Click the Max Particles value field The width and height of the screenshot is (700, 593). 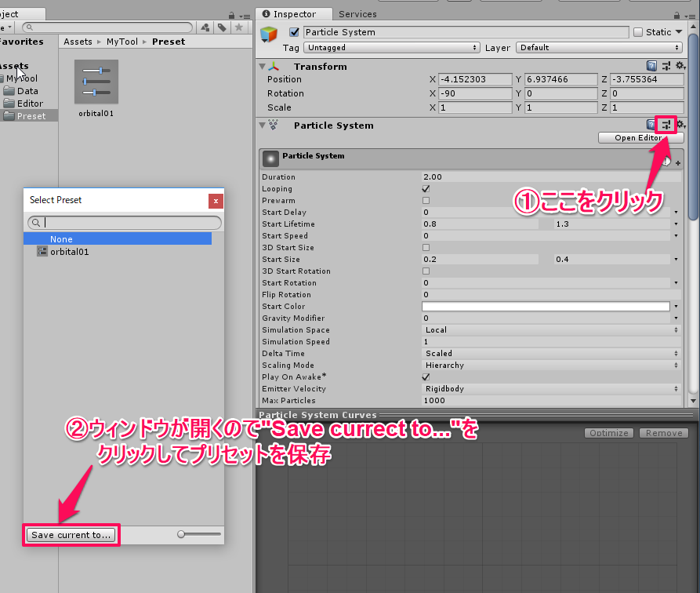point(551,400)
